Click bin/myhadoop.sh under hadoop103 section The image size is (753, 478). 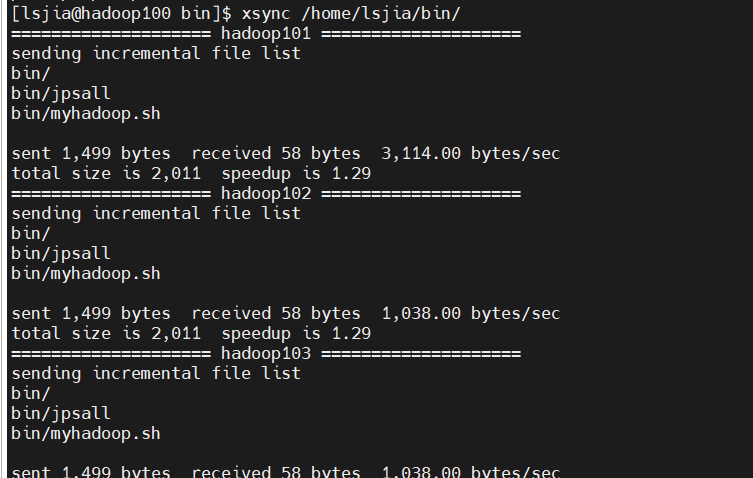(86, 434)
